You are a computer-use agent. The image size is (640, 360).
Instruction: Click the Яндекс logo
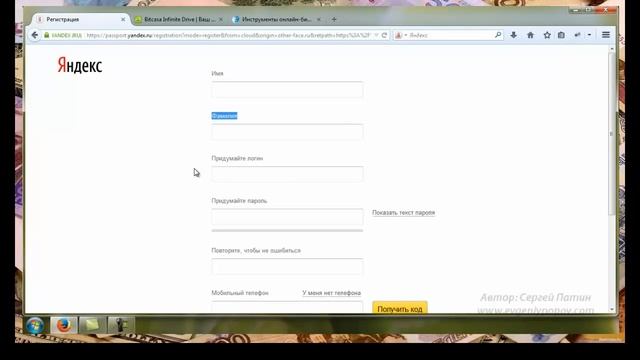(80, 65)
